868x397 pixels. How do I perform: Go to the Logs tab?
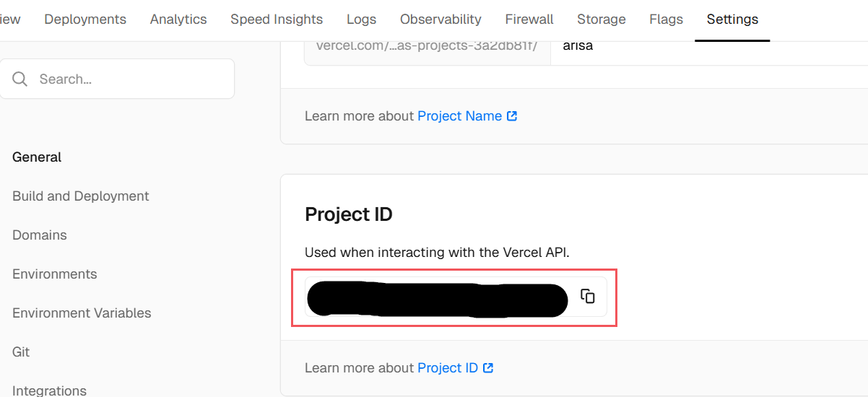pos(361,19)
